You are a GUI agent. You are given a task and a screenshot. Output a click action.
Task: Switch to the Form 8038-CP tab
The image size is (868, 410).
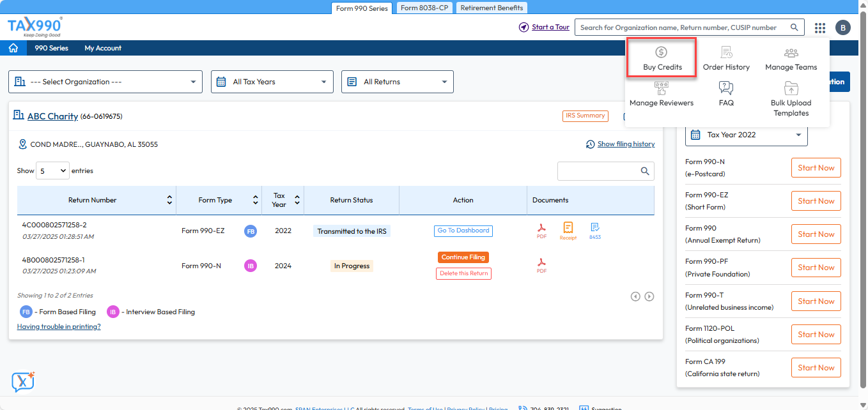click(424, 8)
